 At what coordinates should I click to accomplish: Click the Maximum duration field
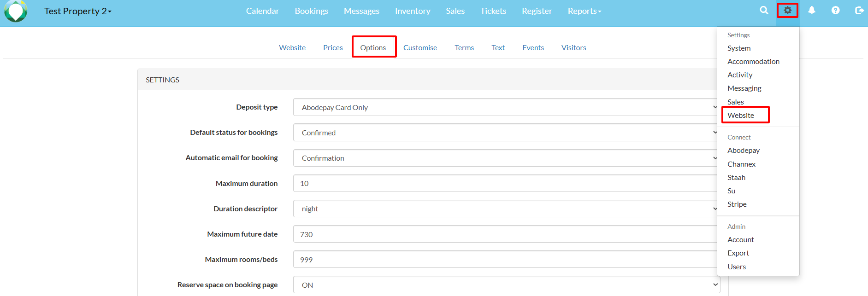(x=506, y=183)
